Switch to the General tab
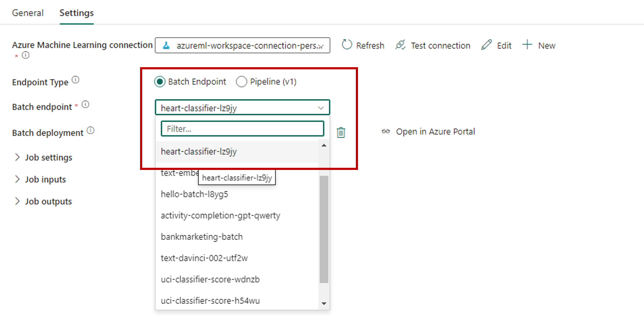Screen dimensions: 644x321 pos(28,13)
